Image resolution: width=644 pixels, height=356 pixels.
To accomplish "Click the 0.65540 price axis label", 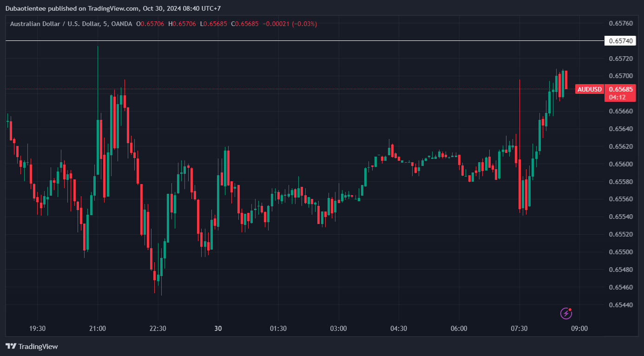I will (620, 217).
